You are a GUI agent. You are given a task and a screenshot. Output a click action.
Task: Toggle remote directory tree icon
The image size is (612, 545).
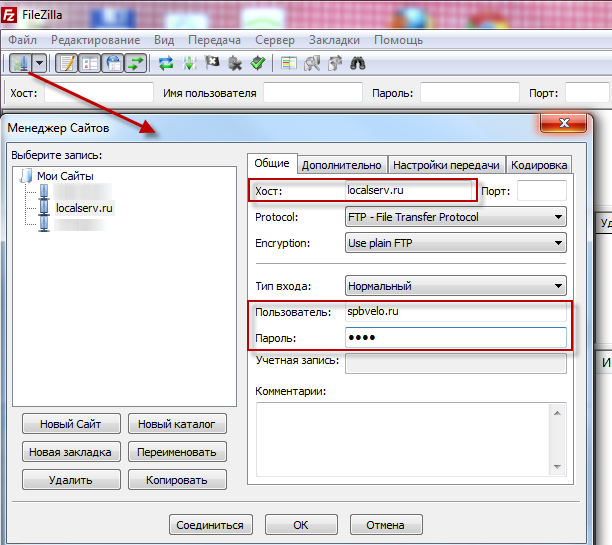click(113, 63)
